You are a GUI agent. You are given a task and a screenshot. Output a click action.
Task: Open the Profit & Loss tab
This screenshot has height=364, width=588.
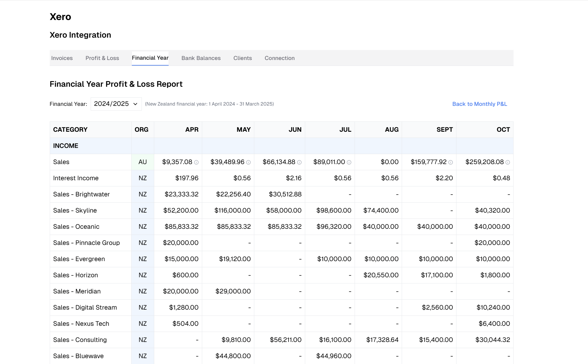click(102, 58)
